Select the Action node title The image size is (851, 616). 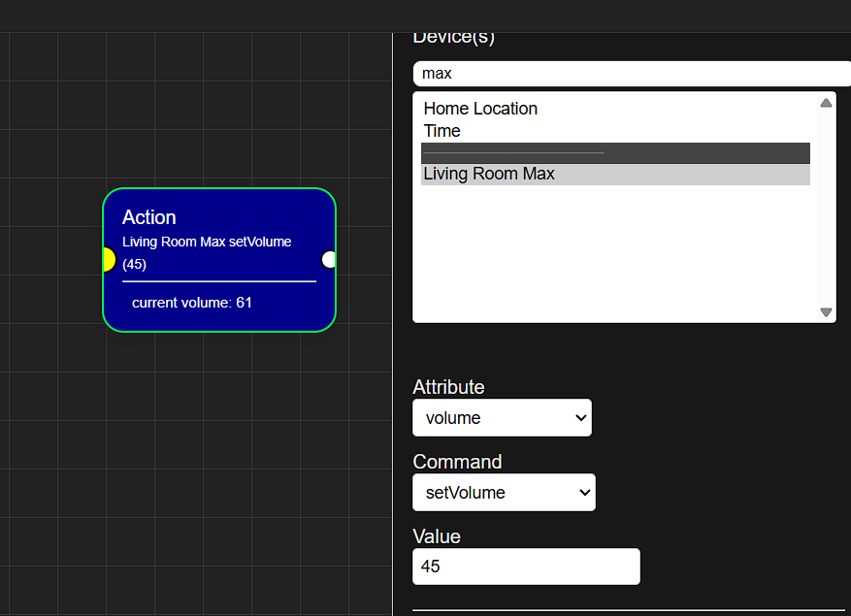point(149,217)
